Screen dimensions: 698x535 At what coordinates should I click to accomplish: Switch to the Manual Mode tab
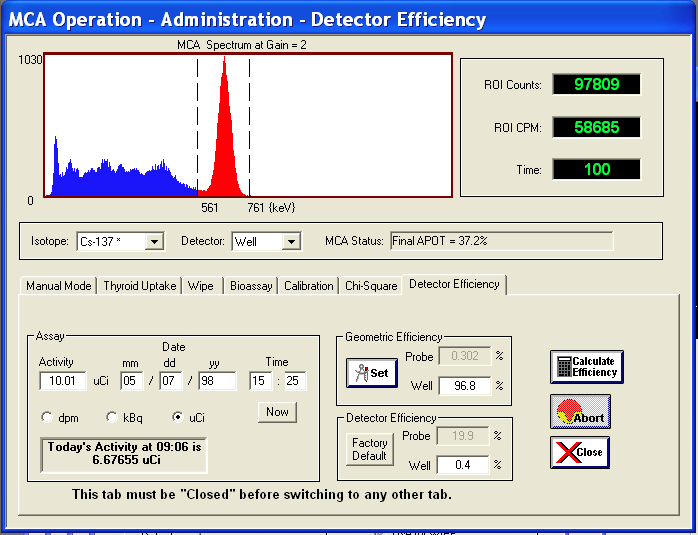59,286
